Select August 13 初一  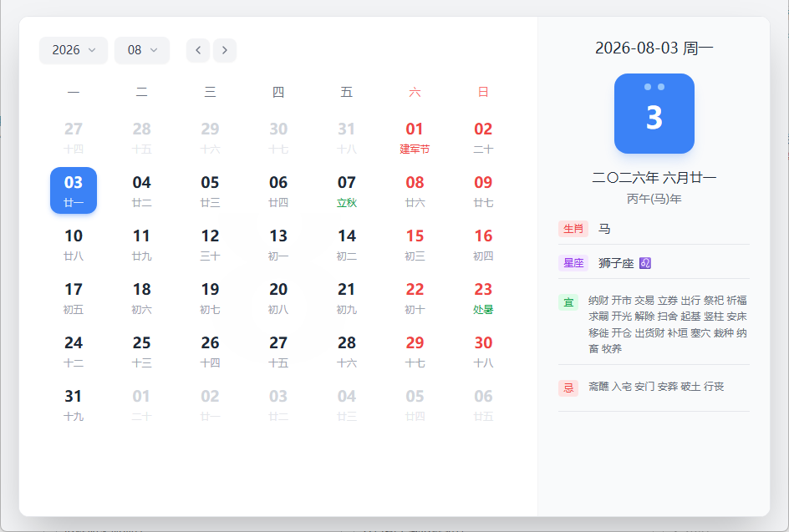(278, 244)
